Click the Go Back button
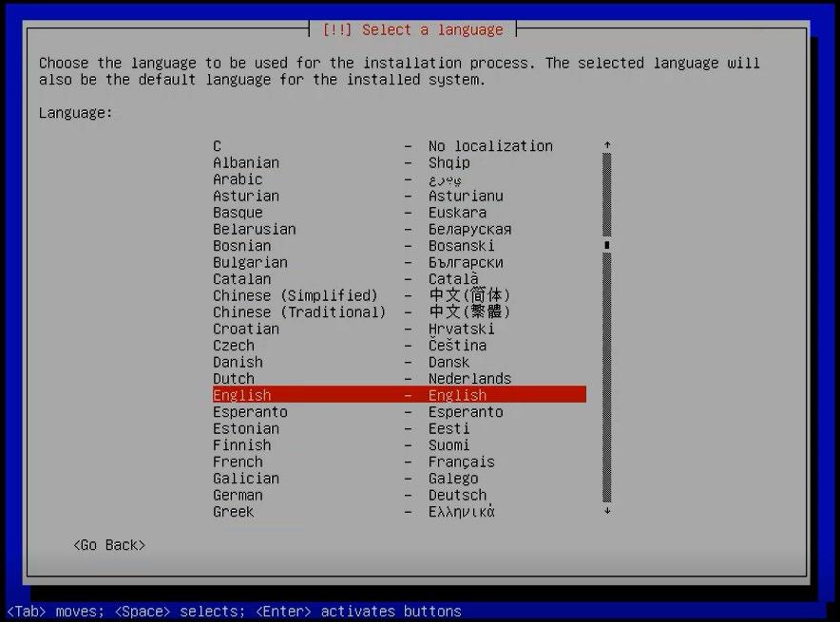Viewport: 840px width, 622px height. [109, 545]
